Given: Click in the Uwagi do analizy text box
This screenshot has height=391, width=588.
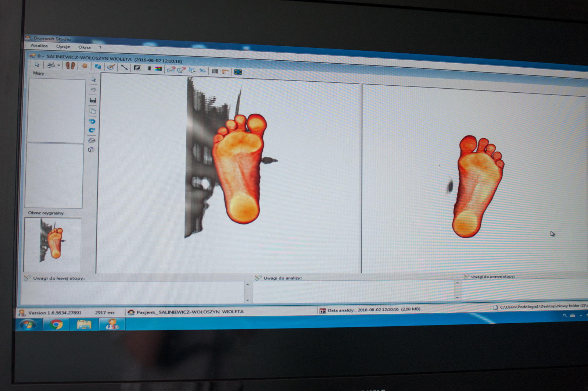Looking at the screenshot, I should coord(353,292).
